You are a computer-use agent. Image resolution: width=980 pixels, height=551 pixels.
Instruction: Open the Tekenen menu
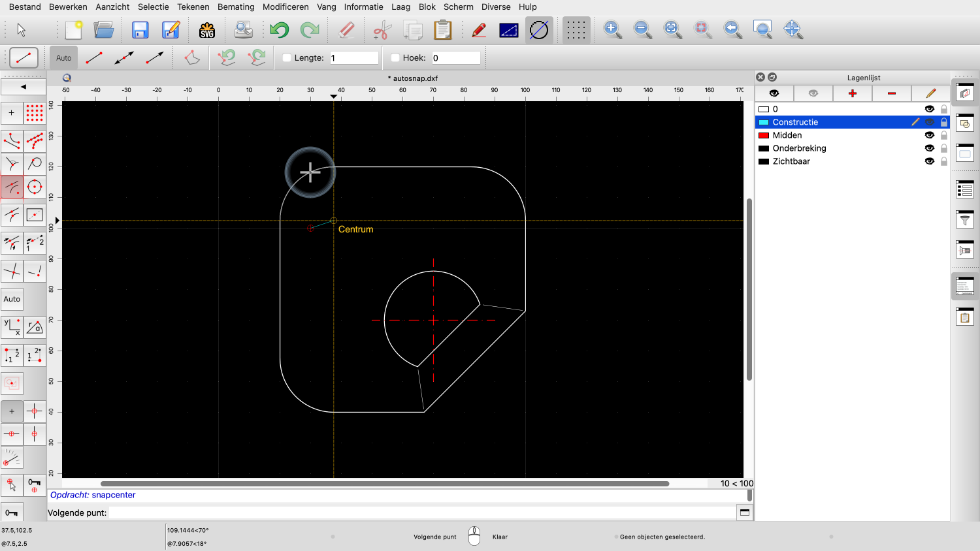(193, 7)
